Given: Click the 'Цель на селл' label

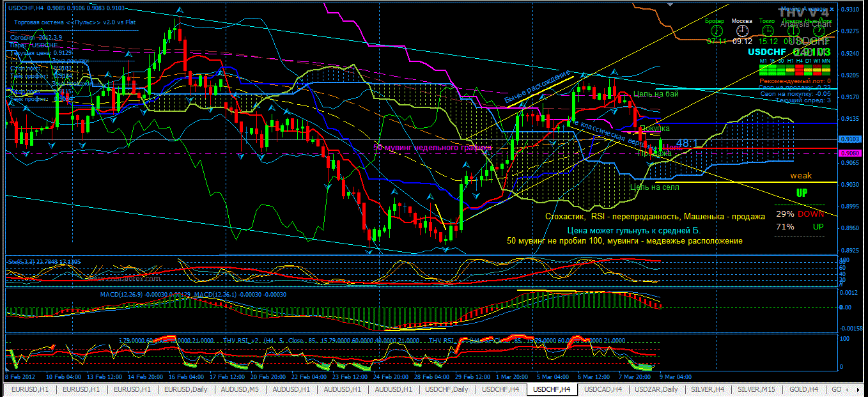Looking at the screenshot, I should pyautogui.click(x=655, y=187).
